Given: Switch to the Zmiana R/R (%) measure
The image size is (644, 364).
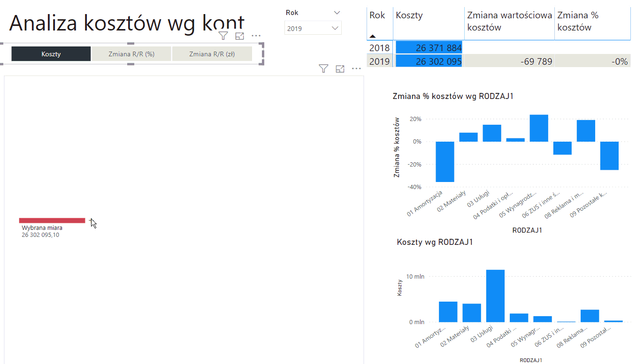Looking at the screenshot, I should (131, 54).
